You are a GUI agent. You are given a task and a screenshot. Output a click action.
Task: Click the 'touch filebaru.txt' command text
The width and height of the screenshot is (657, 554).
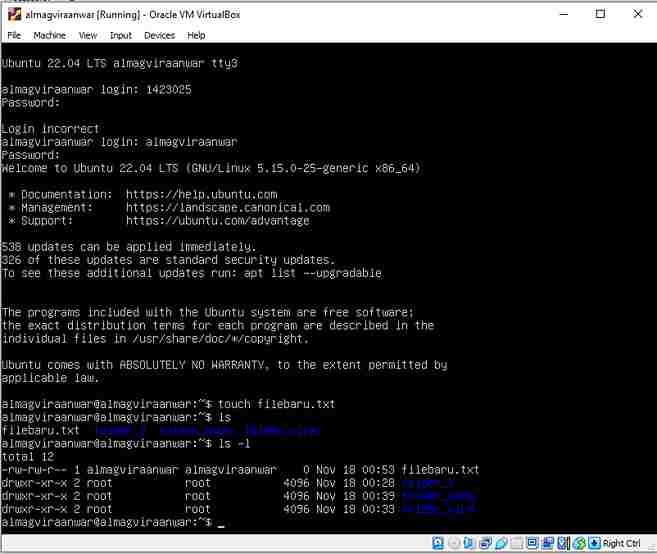(x=276, y=404)
